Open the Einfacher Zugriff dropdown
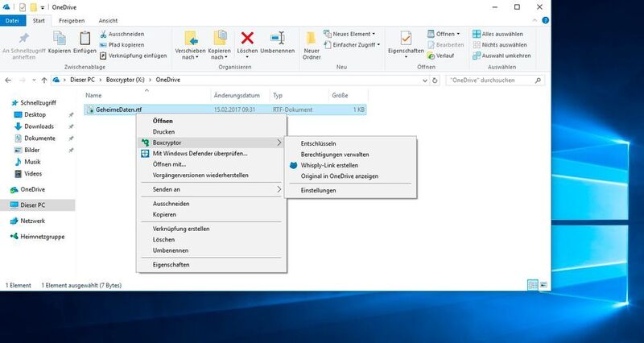 tap(352, 45)
